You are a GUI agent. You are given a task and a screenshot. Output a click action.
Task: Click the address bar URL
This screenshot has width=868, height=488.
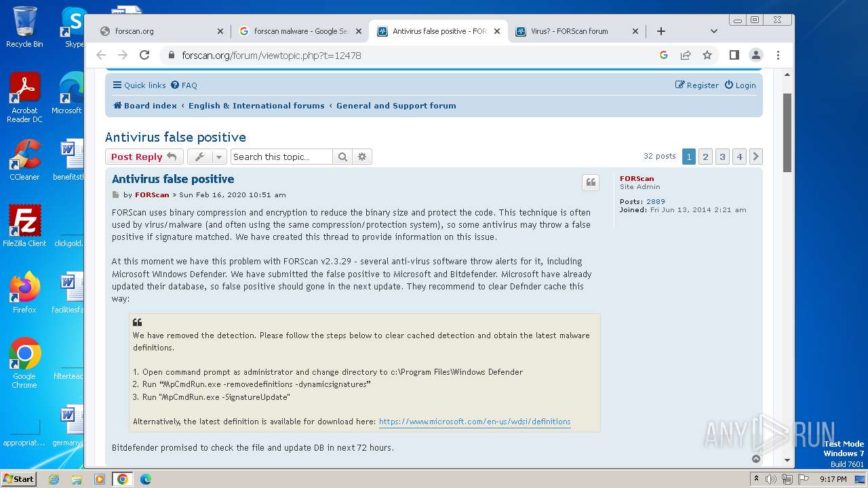271,56
